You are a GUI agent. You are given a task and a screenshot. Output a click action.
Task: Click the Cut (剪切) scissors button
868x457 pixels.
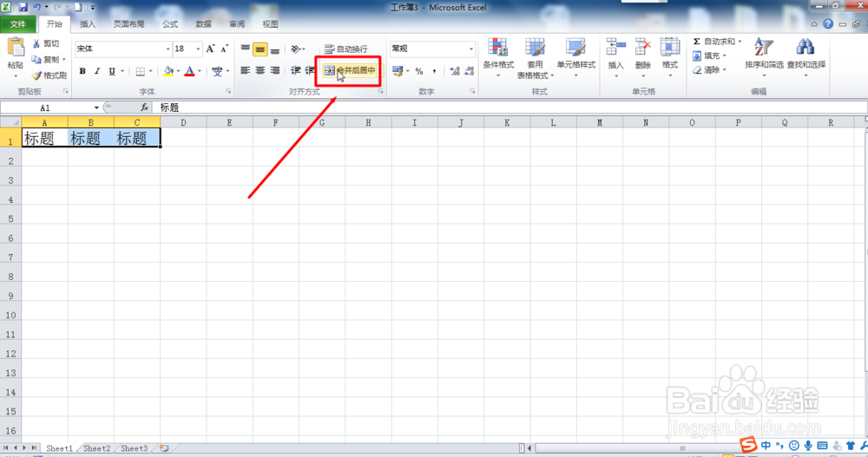[x=45, y=43]
